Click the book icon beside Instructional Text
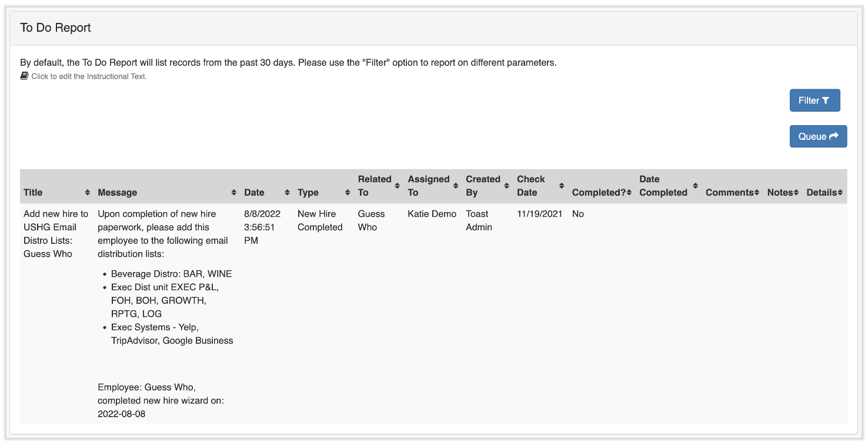The height and width of the screenshot is (443, 868). click(24, 76)
